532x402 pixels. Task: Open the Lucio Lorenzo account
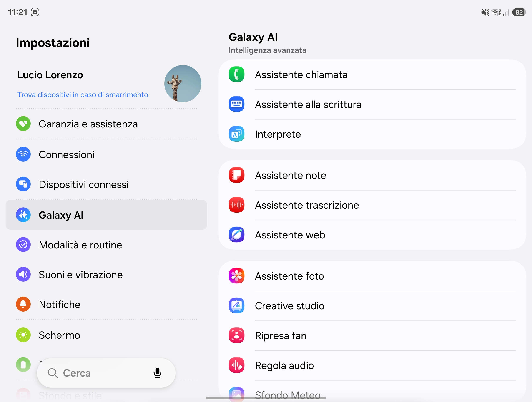click(50, 75)
